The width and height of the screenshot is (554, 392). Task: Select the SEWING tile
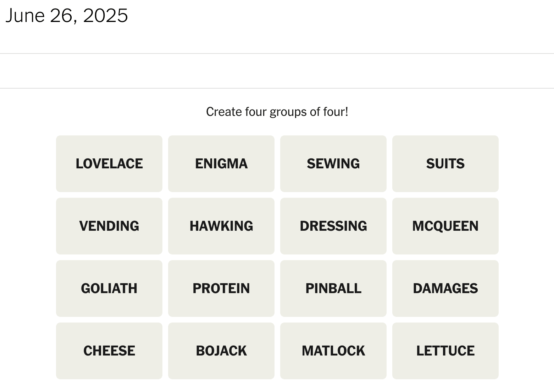333,164
